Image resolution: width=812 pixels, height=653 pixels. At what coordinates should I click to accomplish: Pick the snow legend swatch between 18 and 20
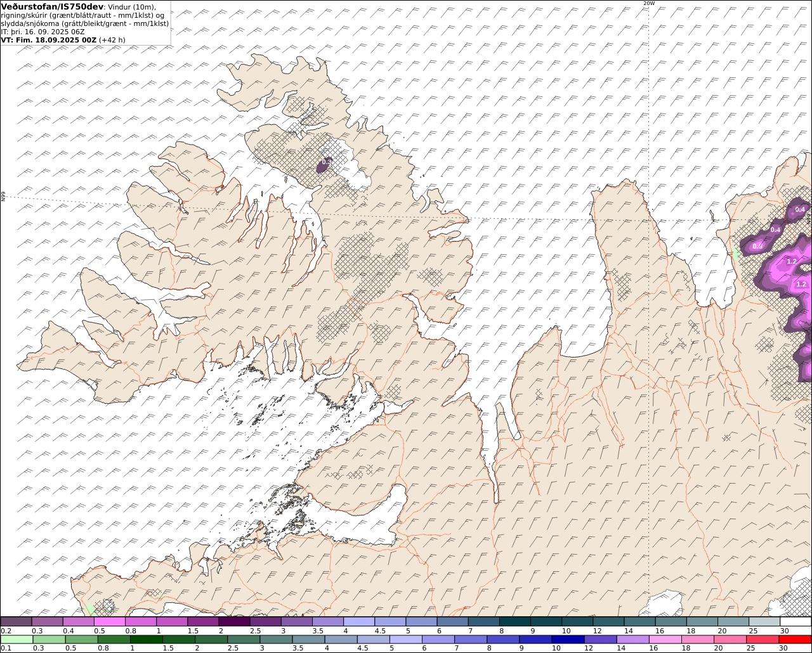click(x=702, y=621)
